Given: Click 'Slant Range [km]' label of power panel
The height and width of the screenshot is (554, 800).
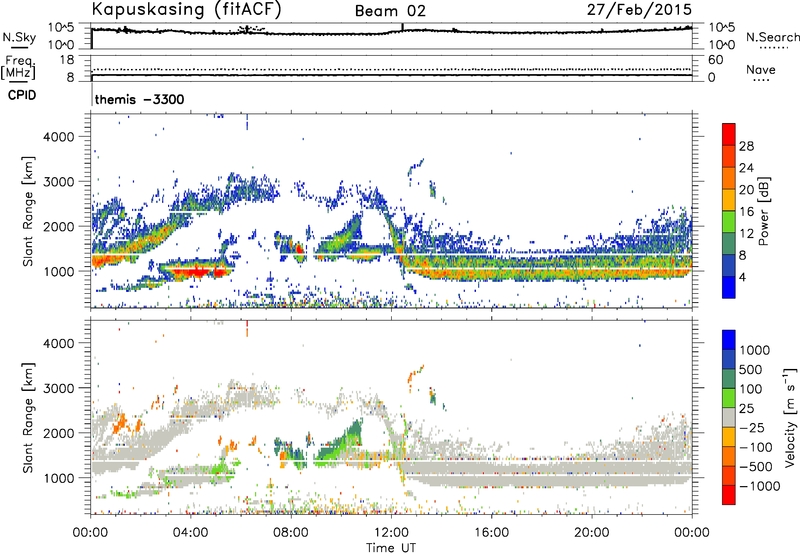Looking at the screenshot, I should [28, 211].
